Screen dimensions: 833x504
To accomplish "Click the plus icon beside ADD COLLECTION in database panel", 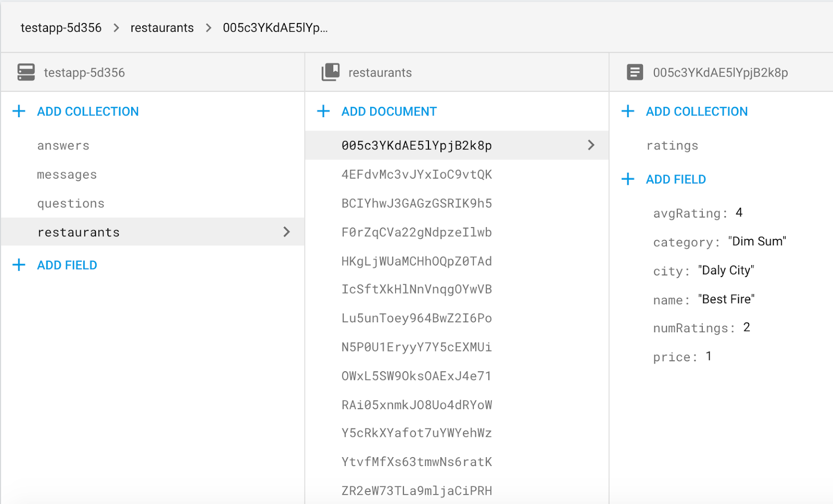I will tap(19, 111).
